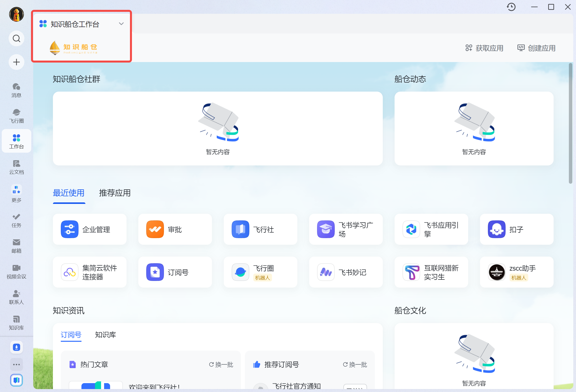Click the vertical scrollbar of workbench
The height and width of the screenshot is (392, 576).
(571, 123)
